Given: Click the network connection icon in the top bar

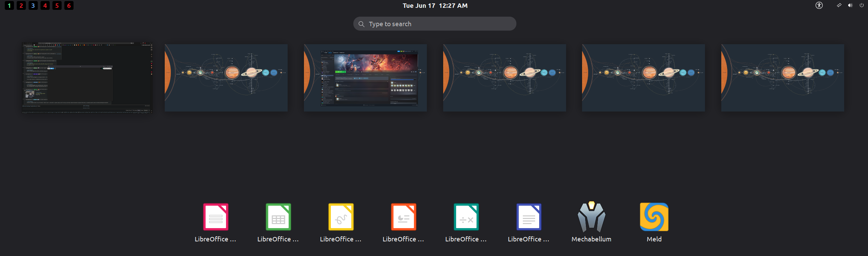Looking at the screenshot, I should (x=839, y=5).
